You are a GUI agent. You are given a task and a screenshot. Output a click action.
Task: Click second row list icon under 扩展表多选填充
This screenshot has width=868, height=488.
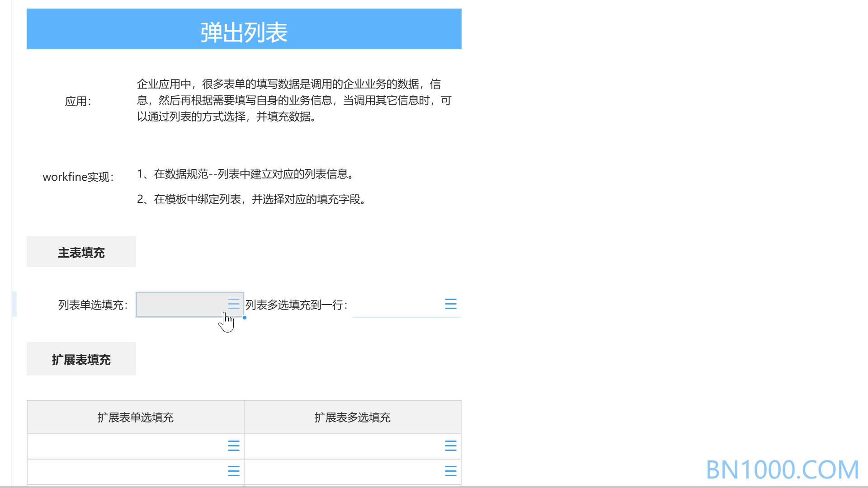pyautogui.click(x=450, y=471)
